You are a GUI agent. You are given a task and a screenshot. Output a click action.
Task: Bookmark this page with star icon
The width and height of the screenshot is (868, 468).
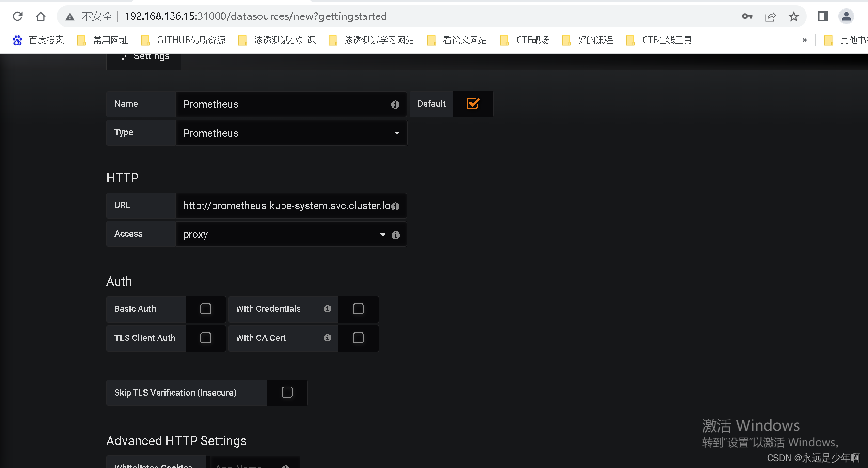point(794,16)
